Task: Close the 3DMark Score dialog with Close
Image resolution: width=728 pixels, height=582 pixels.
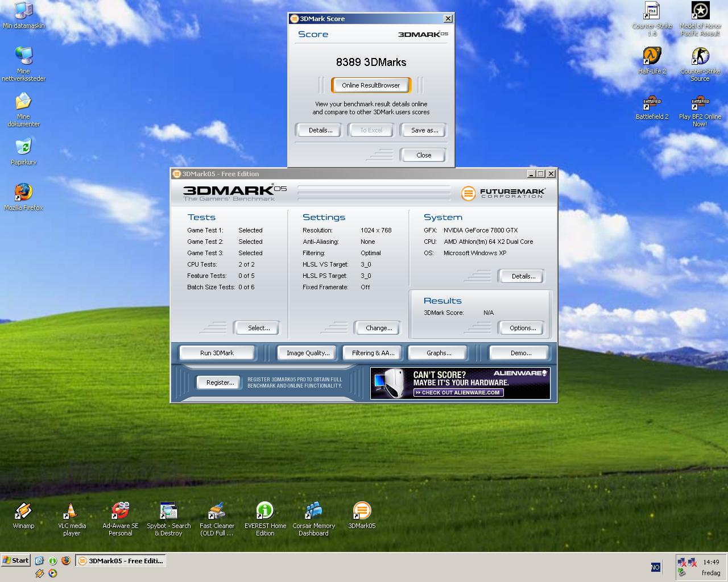Action: (x=424, y=155)
